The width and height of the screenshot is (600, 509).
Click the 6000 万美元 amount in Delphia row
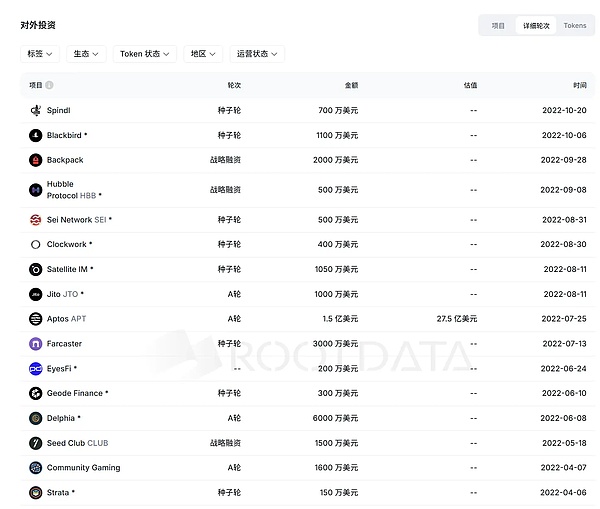click(335, 418)
